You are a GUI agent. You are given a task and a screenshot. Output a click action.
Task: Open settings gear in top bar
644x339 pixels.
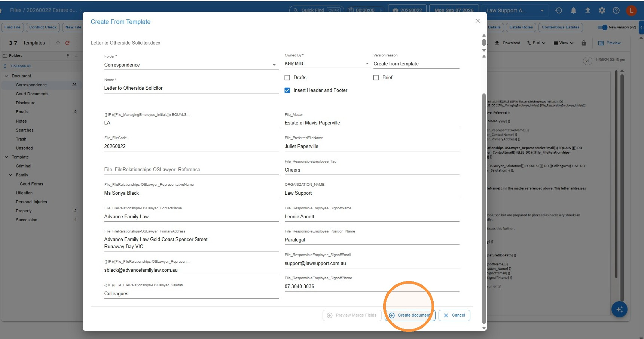click(602, 10)
